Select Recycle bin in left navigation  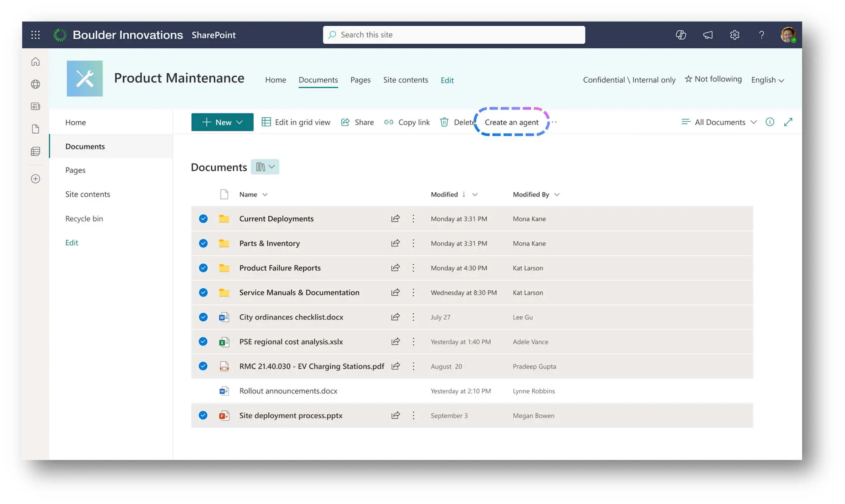click(84, 218)
